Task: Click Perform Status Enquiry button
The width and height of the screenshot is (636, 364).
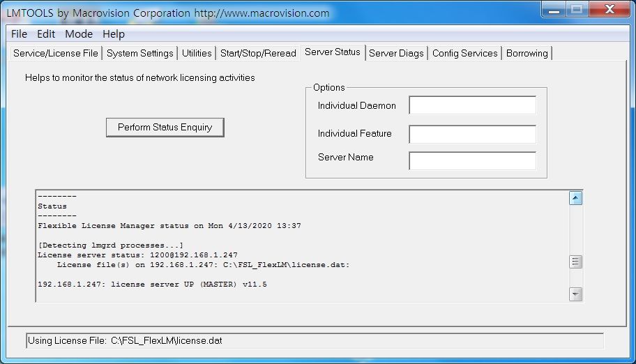Action: pyautogui.click(x=165, y=128)
